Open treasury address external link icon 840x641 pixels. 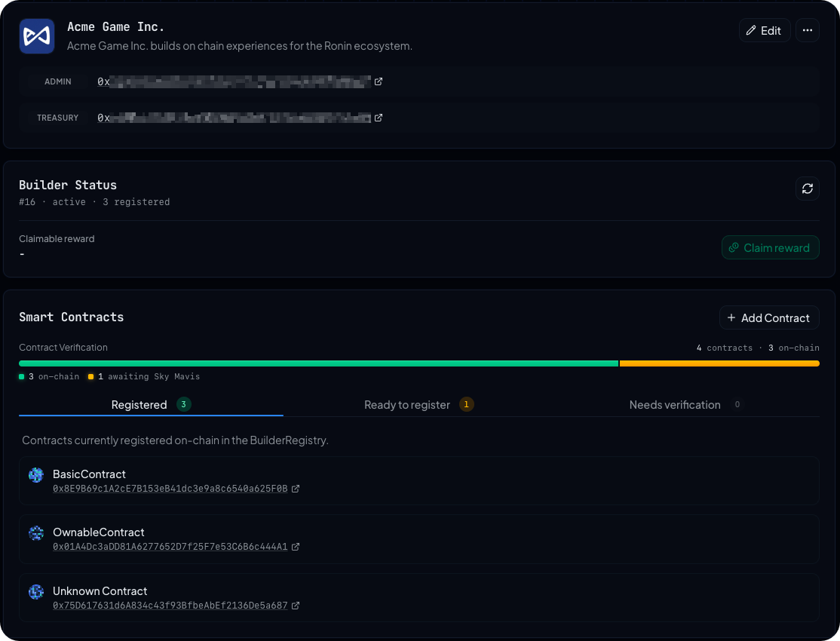point(379,118)
